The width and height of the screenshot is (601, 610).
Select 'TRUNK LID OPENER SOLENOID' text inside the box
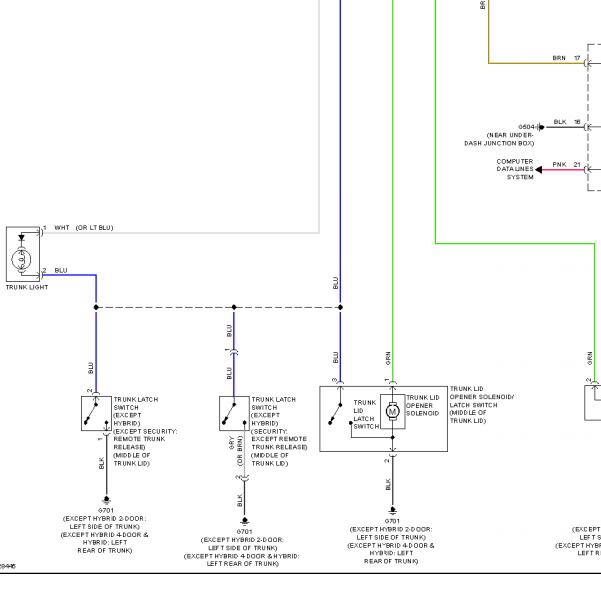[423, 405]
